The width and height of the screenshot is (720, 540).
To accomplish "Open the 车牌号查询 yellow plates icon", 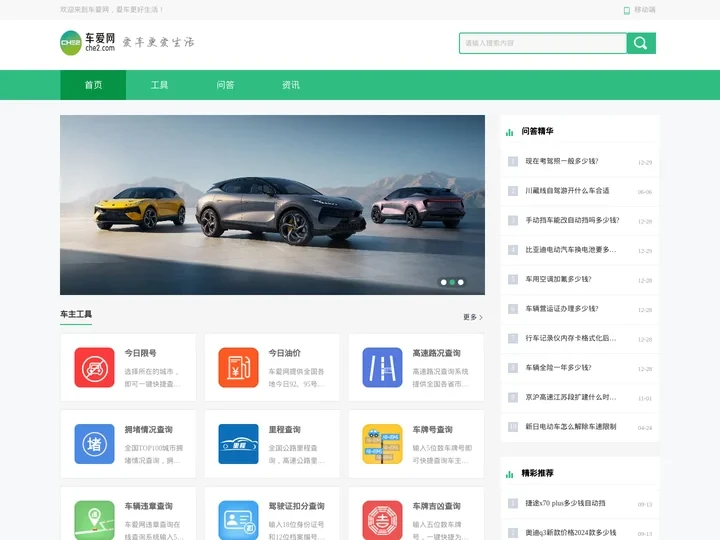I will (x=382, y=444).
